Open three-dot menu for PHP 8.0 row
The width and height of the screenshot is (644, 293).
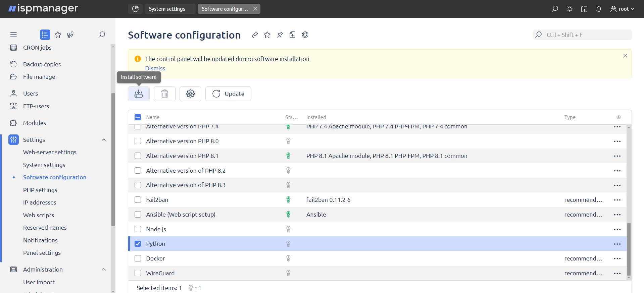[617, 141]
